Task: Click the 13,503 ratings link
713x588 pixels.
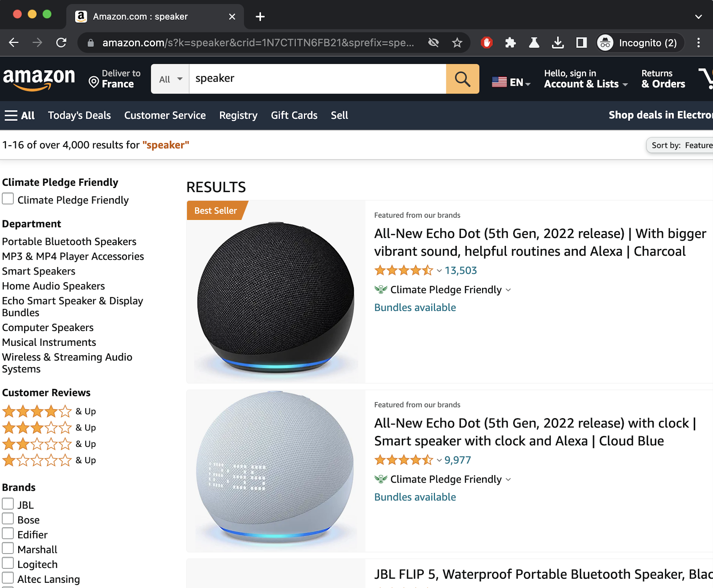Action: (x=460, y=270)
